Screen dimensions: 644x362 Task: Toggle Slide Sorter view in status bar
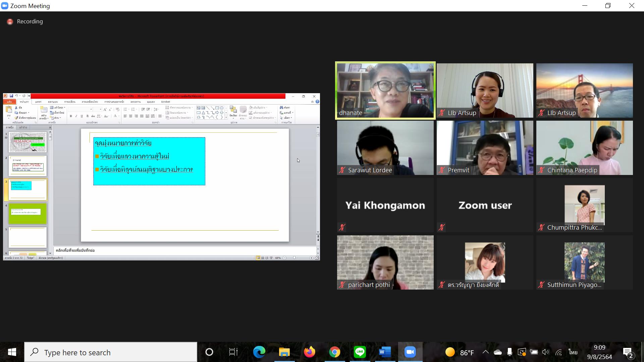[262, 258]
